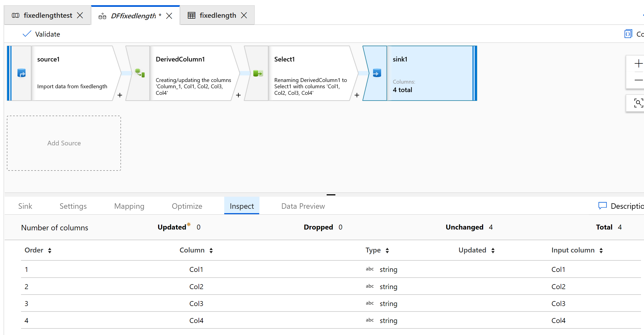Close the fixedlengthtest tab
This screenshot has height=335, width=644.
click(80, 15)
